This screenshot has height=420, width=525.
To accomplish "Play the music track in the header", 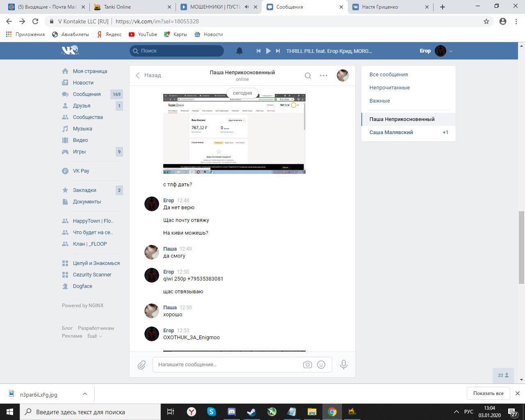I will tap(268, 51).
